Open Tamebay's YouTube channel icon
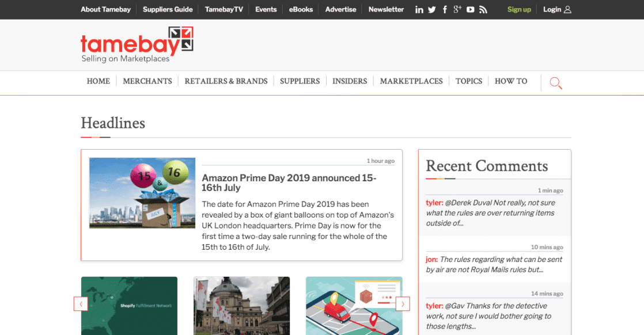 (x=470, y=9)
